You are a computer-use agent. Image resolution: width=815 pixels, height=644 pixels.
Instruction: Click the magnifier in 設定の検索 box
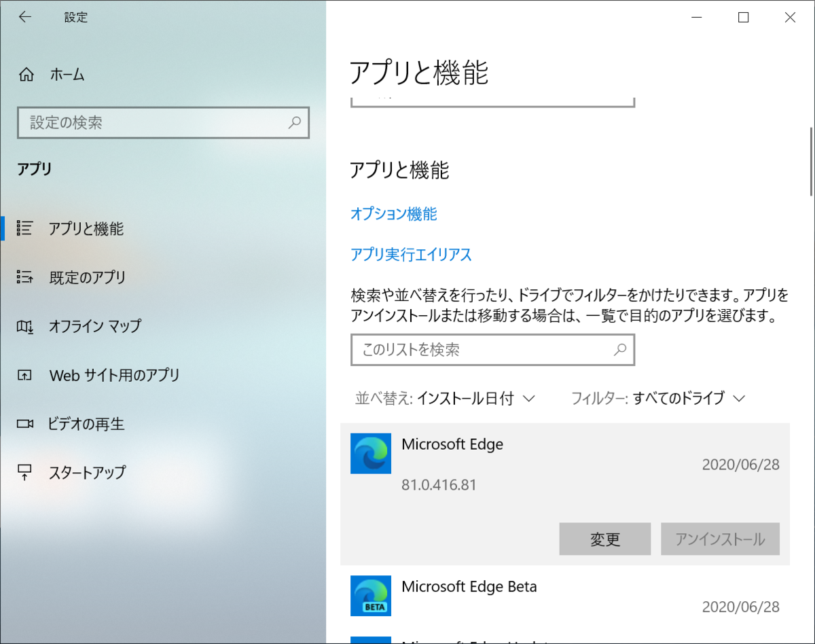coord(294,123)
